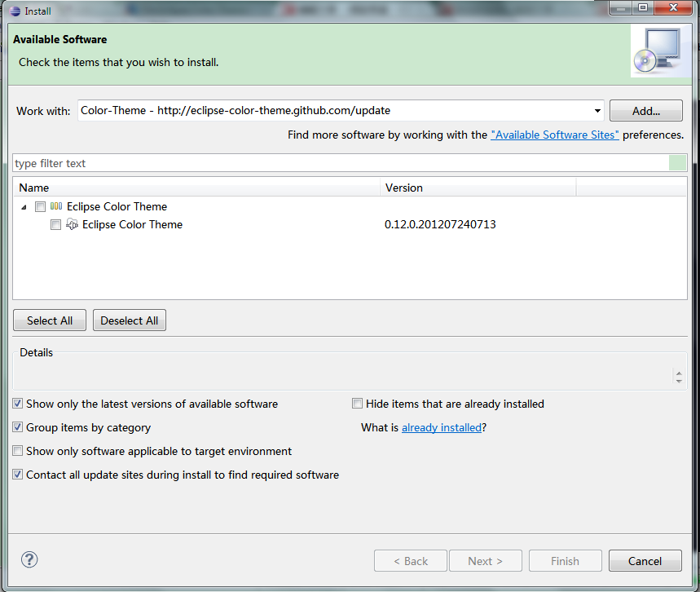Click the Eclipse Install window icon
This screenshot has width=700, height=592.
click(x=15, y=11)
